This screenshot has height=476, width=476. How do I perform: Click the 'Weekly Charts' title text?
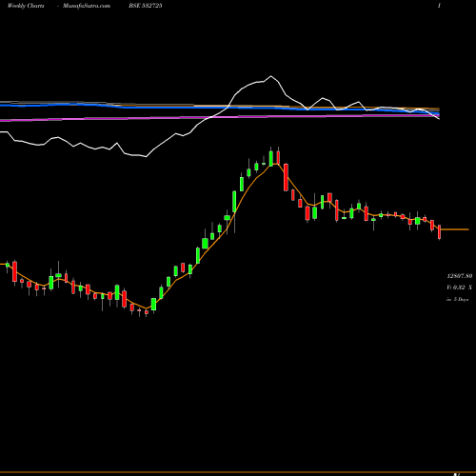tap(26, 6)
